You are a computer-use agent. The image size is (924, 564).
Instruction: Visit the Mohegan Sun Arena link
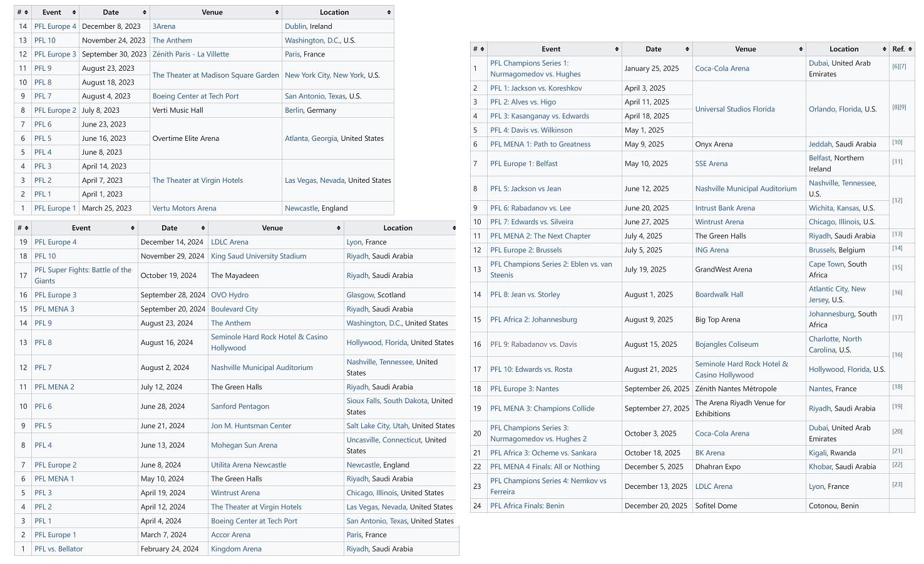tap(244, 445)
